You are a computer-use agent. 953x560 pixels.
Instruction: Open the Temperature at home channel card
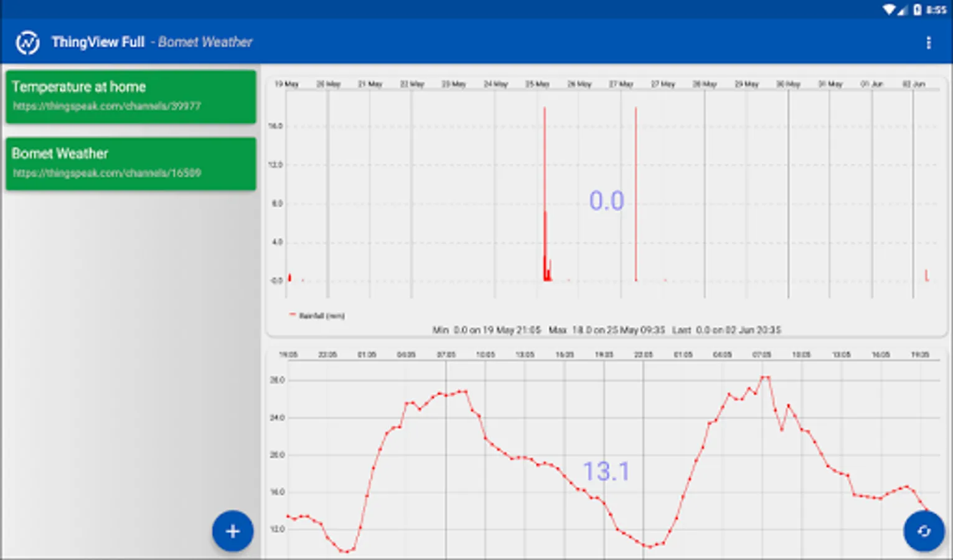click(131, 96)
